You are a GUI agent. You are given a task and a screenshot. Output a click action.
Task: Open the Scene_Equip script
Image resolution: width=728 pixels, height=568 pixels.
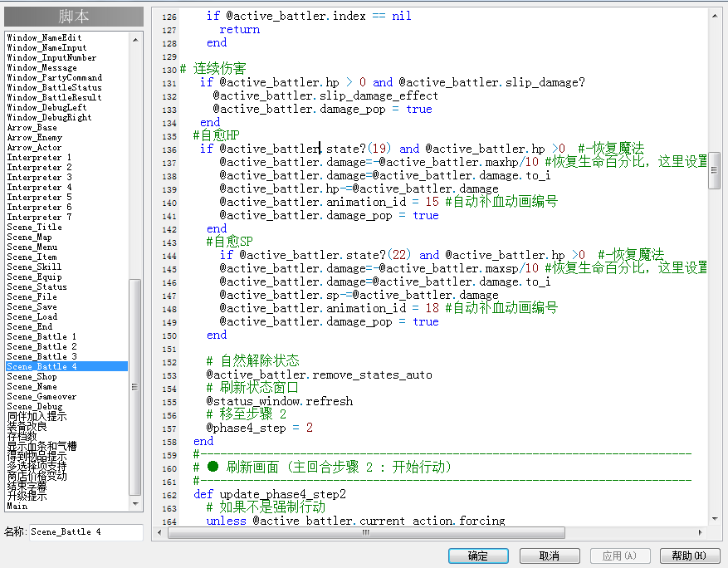(x=34, y=277)
